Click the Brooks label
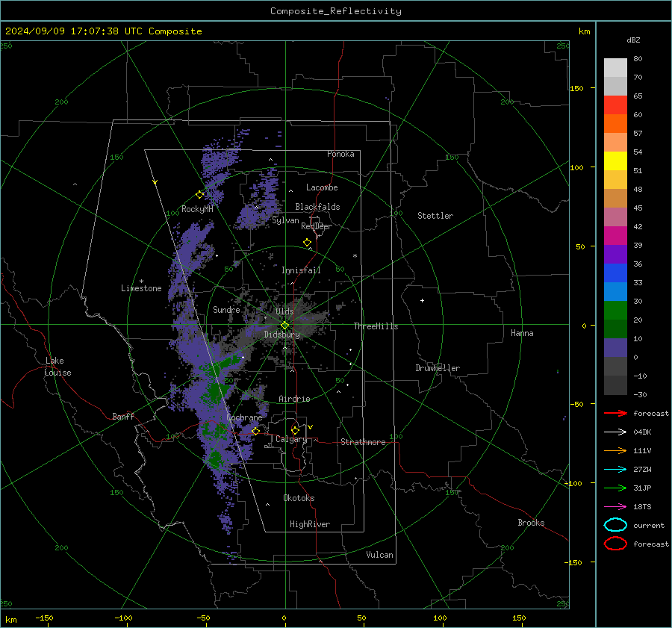This screenshot has height=628, width=672. tap(531, 523)
